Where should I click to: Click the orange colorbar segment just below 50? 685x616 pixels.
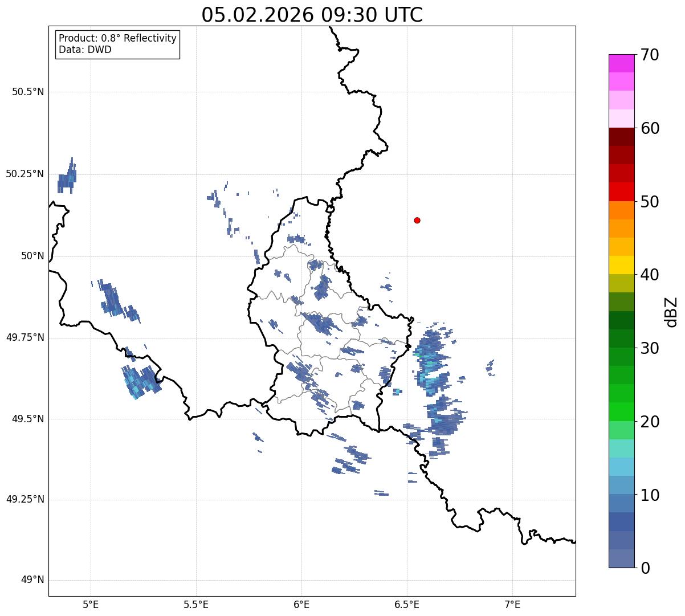pos(621,210)
